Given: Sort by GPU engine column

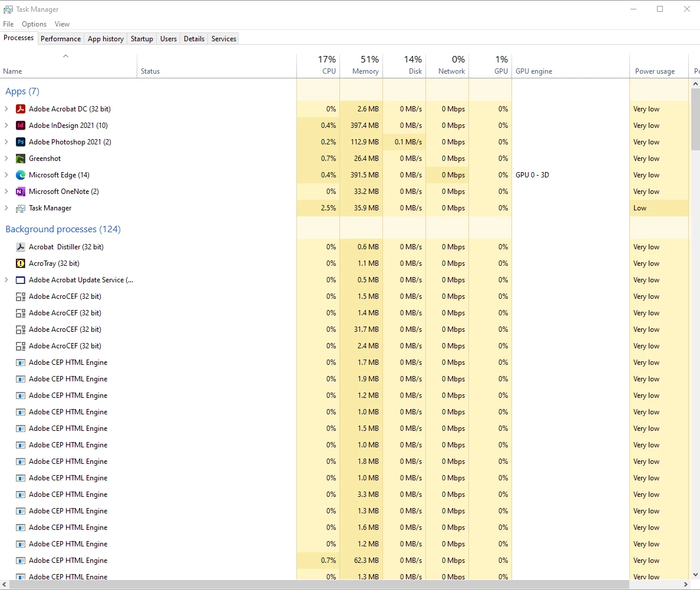Looking at the screenshot, I should 570,66.
